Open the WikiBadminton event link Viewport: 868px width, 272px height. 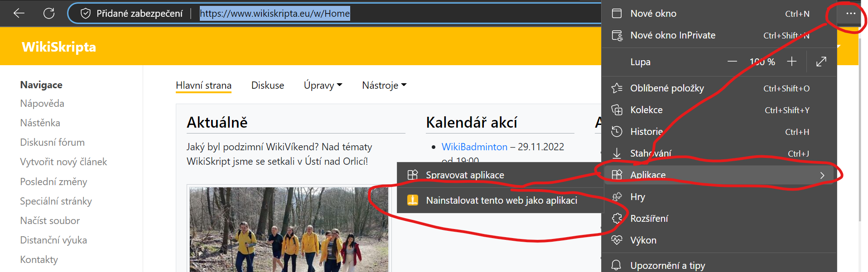[474, 147]
